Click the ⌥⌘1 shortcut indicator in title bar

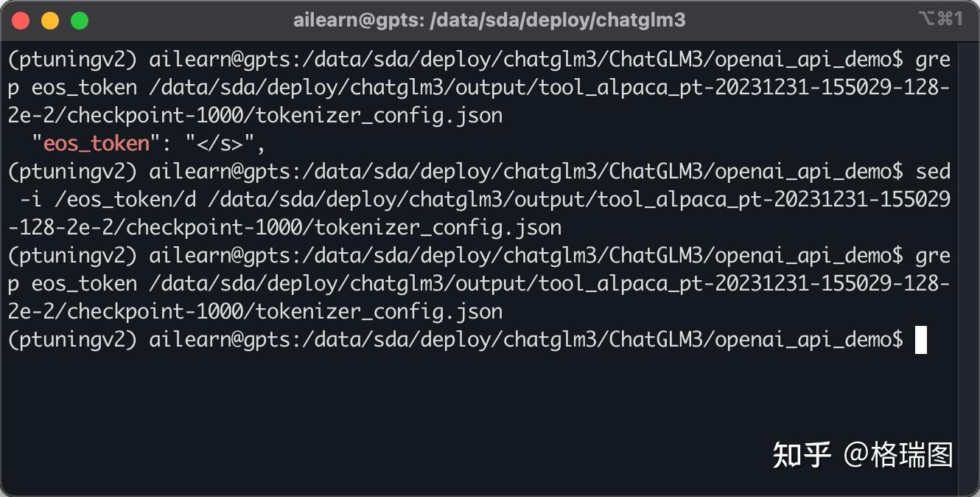941,19
